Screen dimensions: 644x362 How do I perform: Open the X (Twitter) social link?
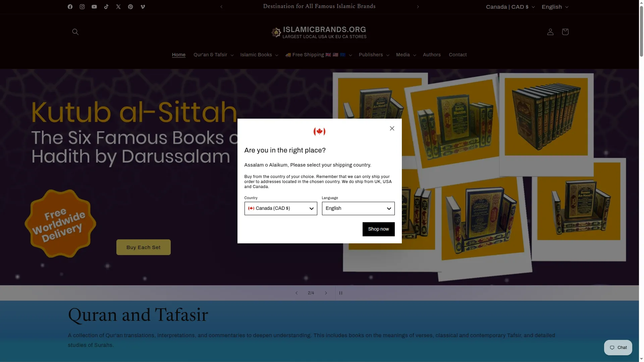point(118,7)
